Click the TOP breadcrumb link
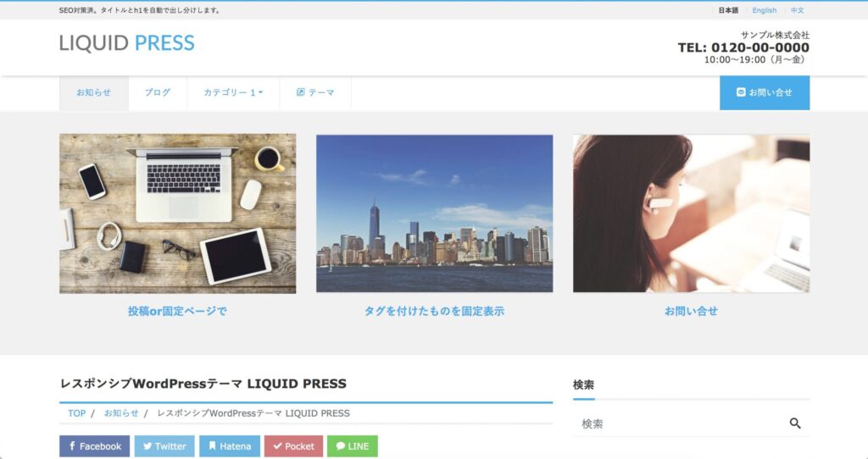Viewport: 868px width, 459px height. 77,413
